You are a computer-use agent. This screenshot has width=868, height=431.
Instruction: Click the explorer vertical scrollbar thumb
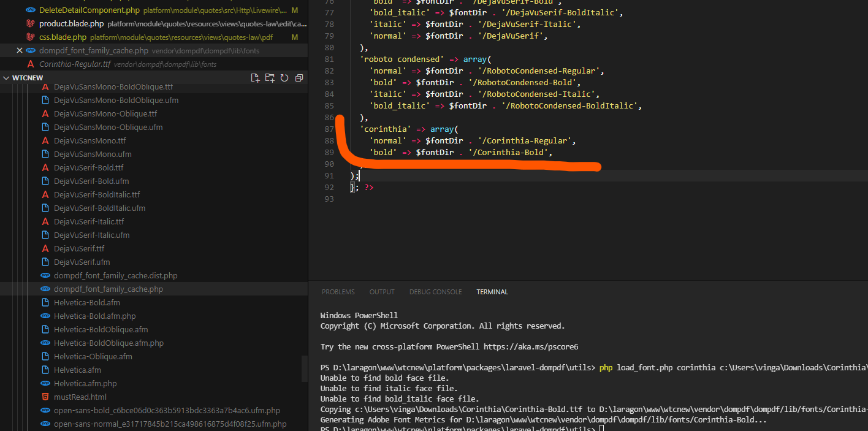point(305,370)
